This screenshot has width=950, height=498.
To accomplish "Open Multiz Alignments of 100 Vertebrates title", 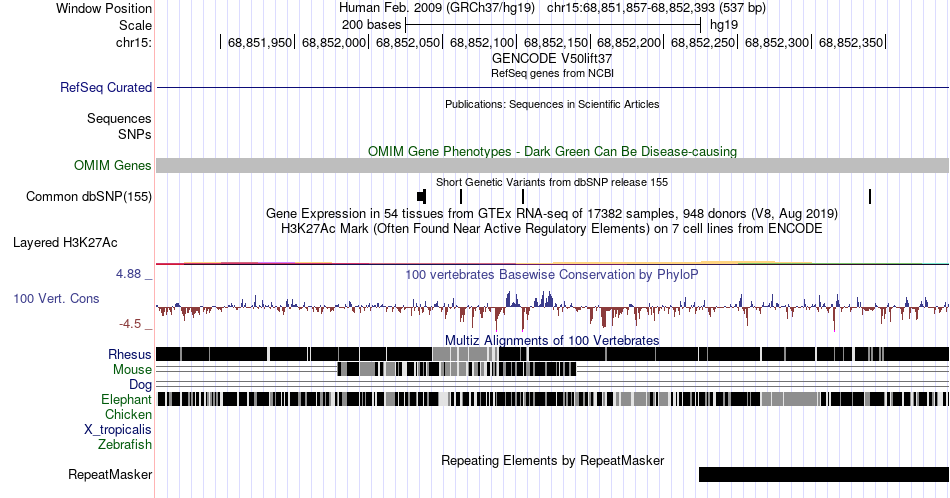I will tap(552, 340).
